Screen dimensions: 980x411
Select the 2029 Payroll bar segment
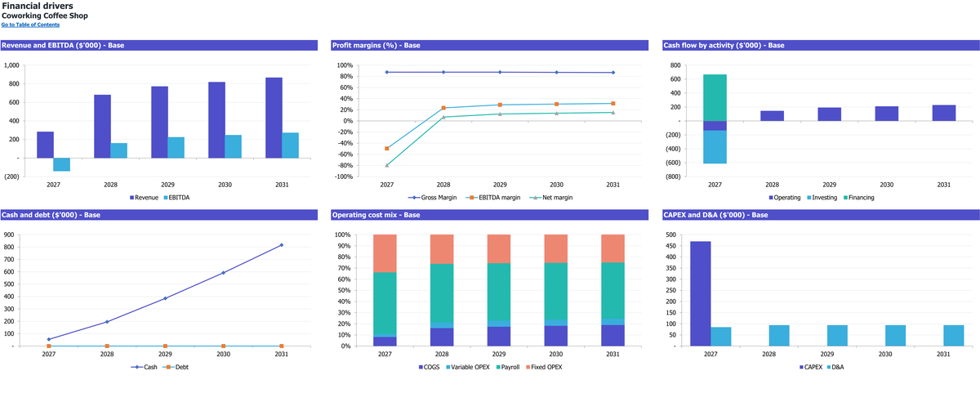(x=499, y=292)
